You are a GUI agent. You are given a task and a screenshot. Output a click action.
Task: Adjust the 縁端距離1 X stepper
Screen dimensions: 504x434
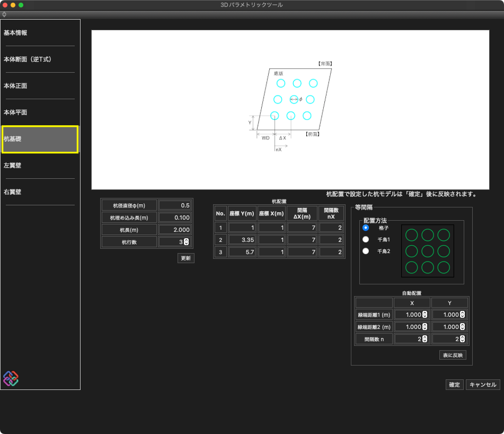[425, 315]
